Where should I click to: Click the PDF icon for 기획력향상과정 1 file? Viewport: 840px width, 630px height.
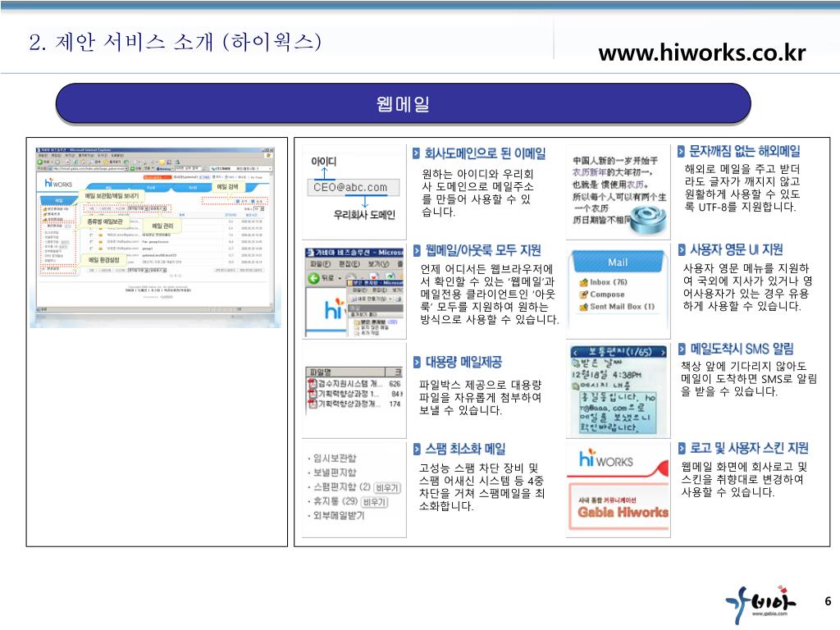point(313,394)
